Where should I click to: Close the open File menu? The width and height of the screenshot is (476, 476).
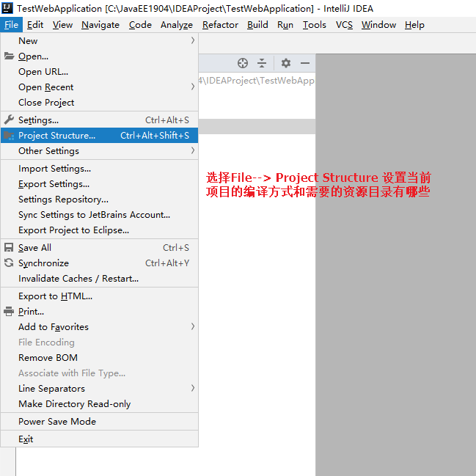click(x=12, y=25)
